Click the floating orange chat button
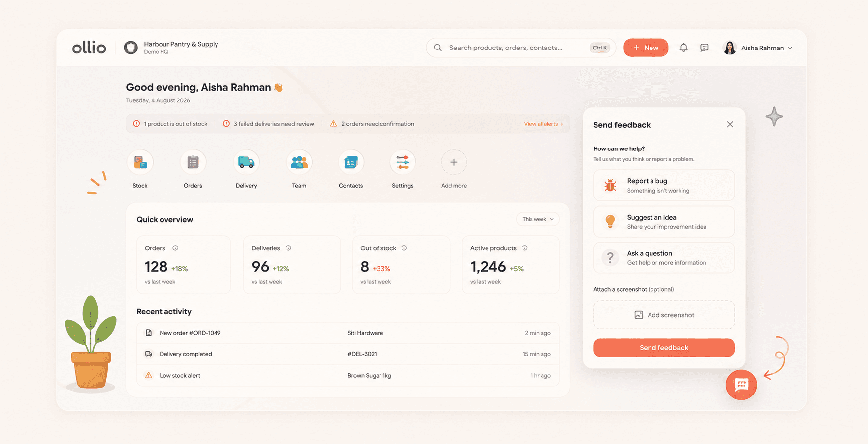 [741, 385]
